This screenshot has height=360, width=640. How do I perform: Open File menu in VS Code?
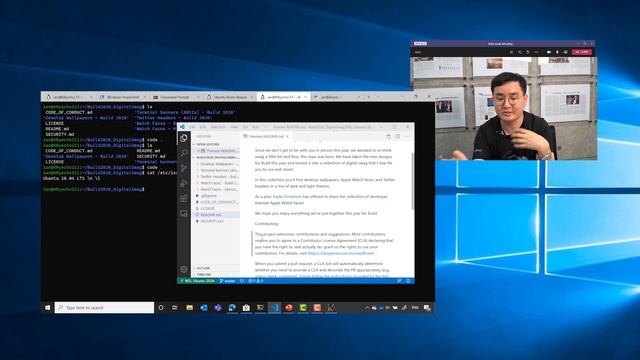[x=192, y=127]
